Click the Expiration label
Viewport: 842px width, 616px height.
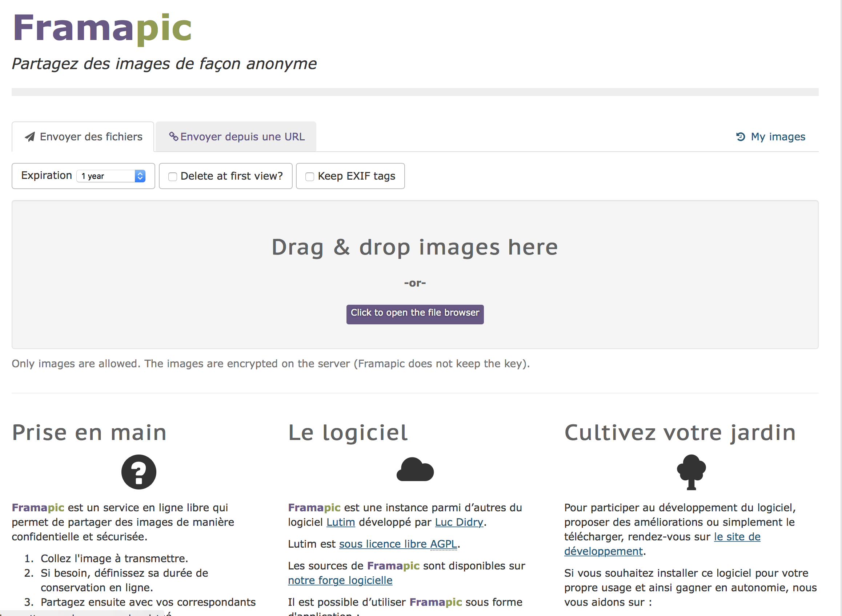click(46, 175)
